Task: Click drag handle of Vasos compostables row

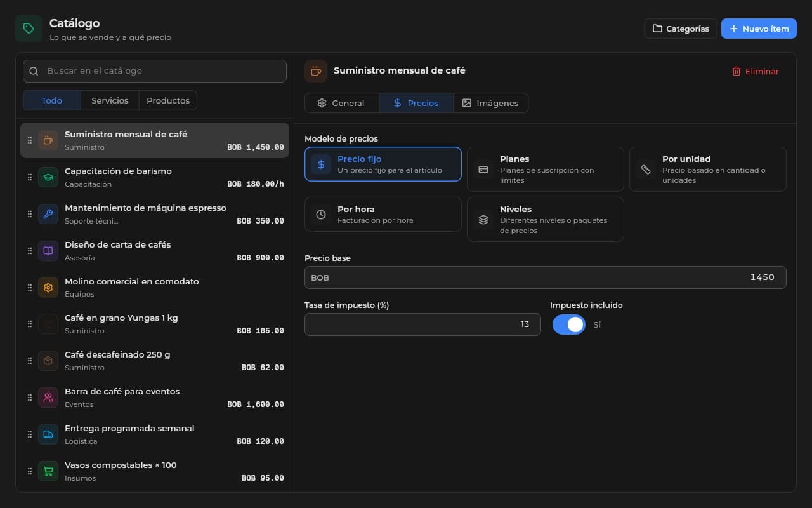Action: tap(30, 471)
